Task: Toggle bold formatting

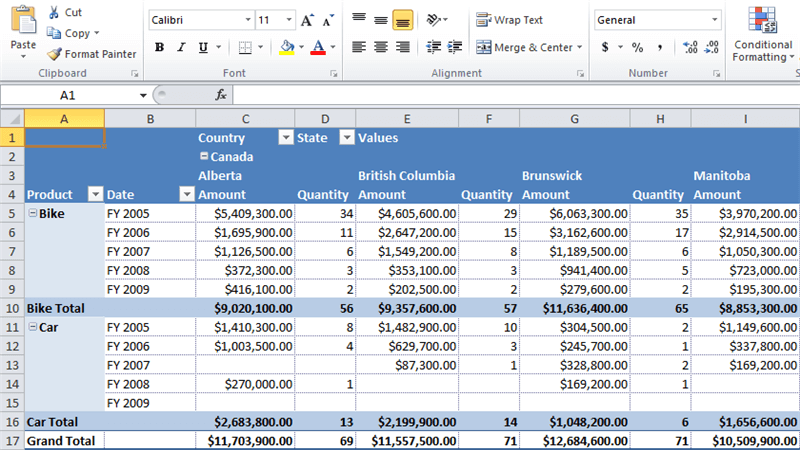Action: click(159, 47)
